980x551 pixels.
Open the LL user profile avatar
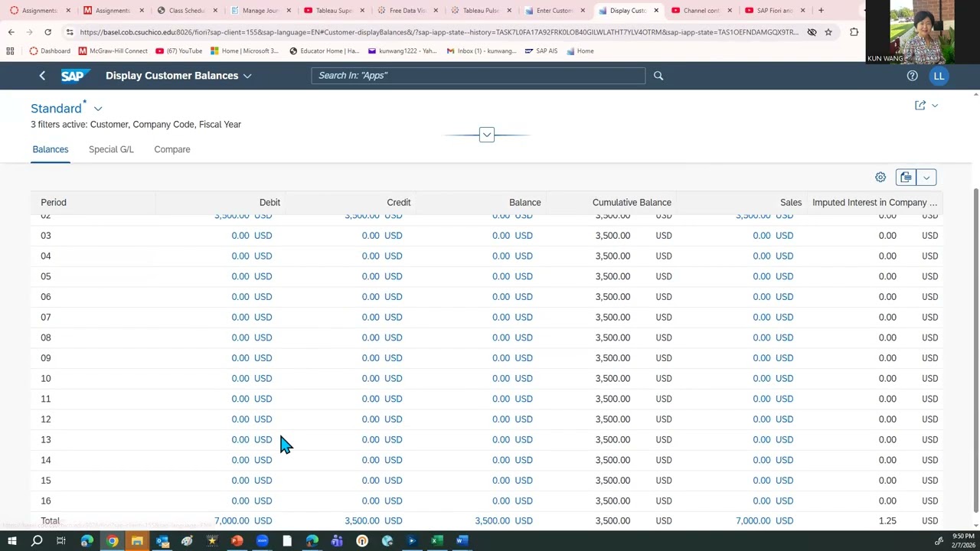939,76
